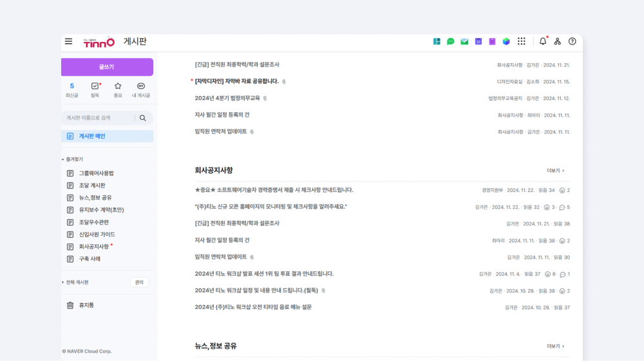This screenshot has width=644, height=361.
Task: Click 회사공지사항 section heading
Action: pos(214,170)
